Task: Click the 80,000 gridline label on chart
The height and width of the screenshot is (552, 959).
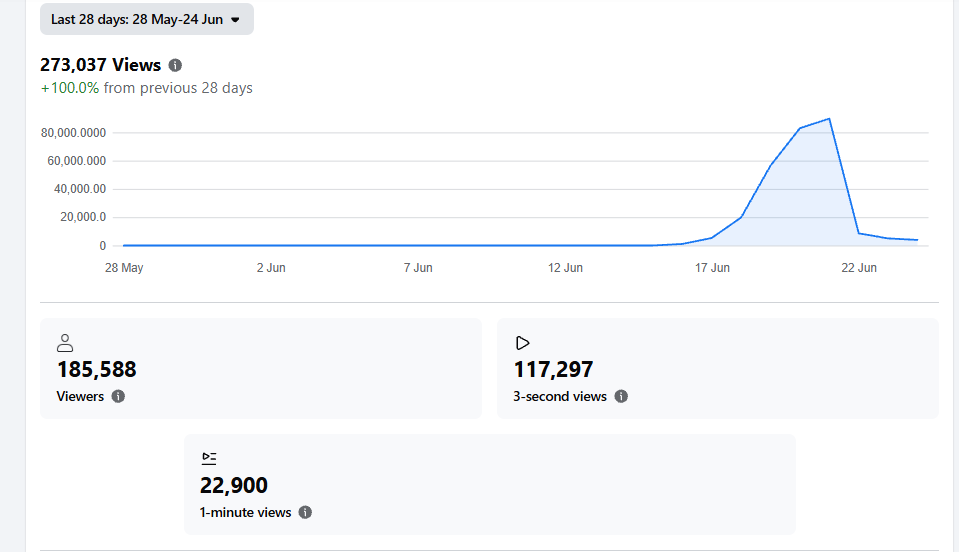Action: coord(73,133)
